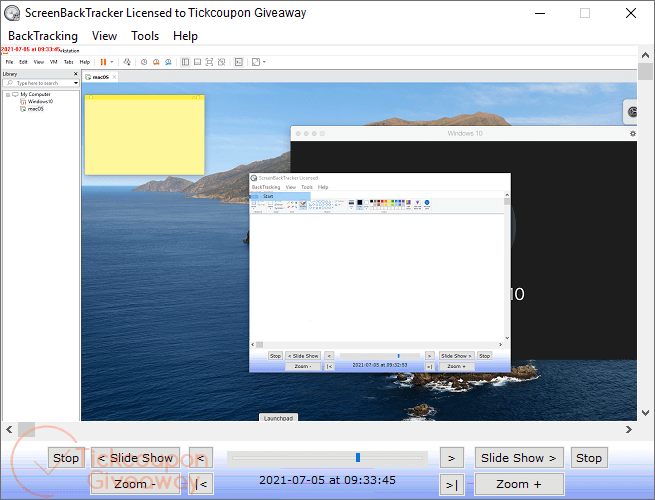
Task: Click the yellow sticky note on macOS desktop
Action: click(x=145, y=135)
